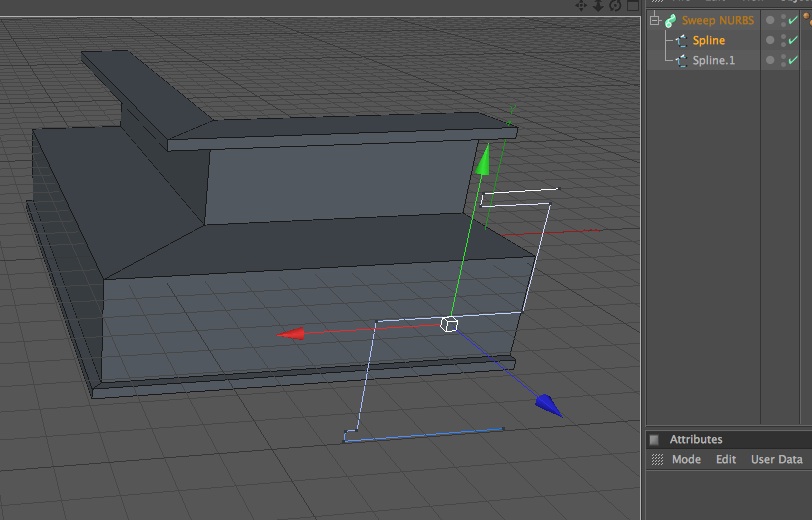Click the Attributes panel title
Screen dimensions: 812x520
[695, 440]
